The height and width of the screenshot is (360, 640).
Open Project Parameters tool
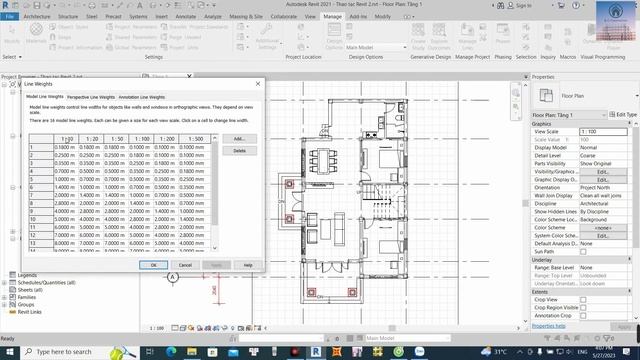pos(131,27)
